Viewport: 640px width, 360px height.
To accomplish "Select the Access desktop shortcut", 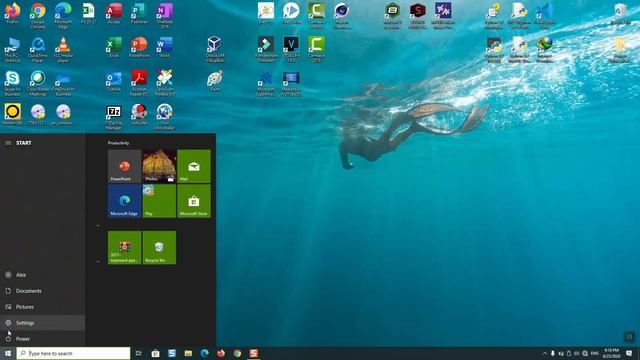I will (114, 13).
